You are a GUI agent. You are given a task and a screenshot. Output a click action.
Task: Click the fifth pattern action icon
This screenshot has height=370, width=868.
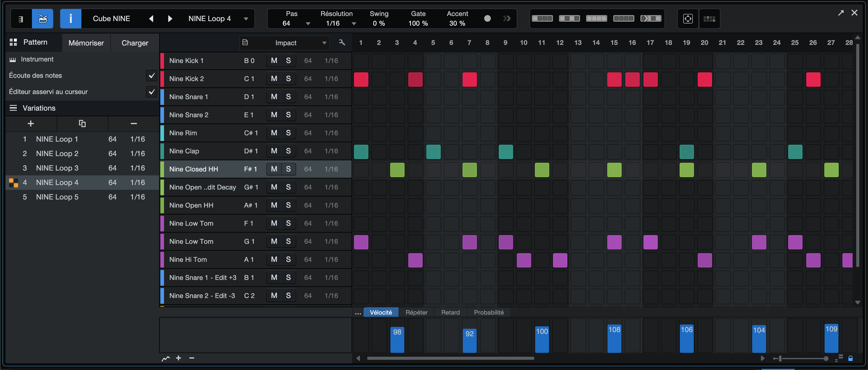click(x=651, y=18)
